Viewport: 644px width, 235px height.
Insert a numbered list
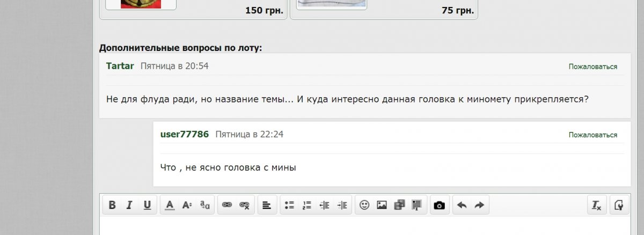[307, 205]
